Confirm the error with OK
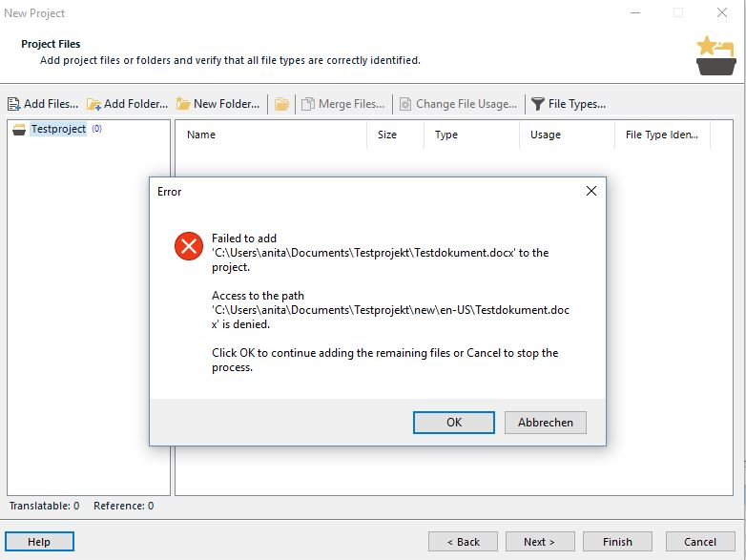The width and height of the screenshot is (746, 560). click(454, 423)
